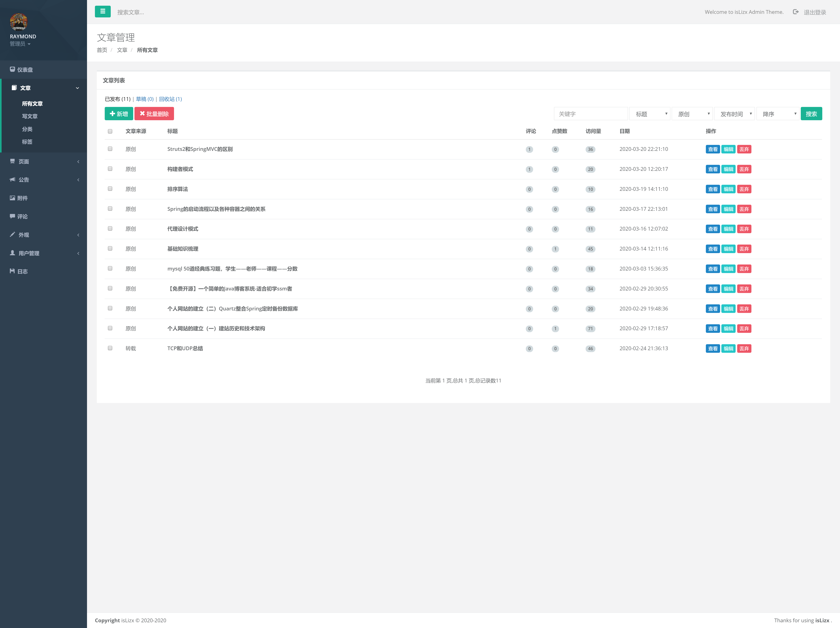Check the box for 排序算法 article

[110, 189]
